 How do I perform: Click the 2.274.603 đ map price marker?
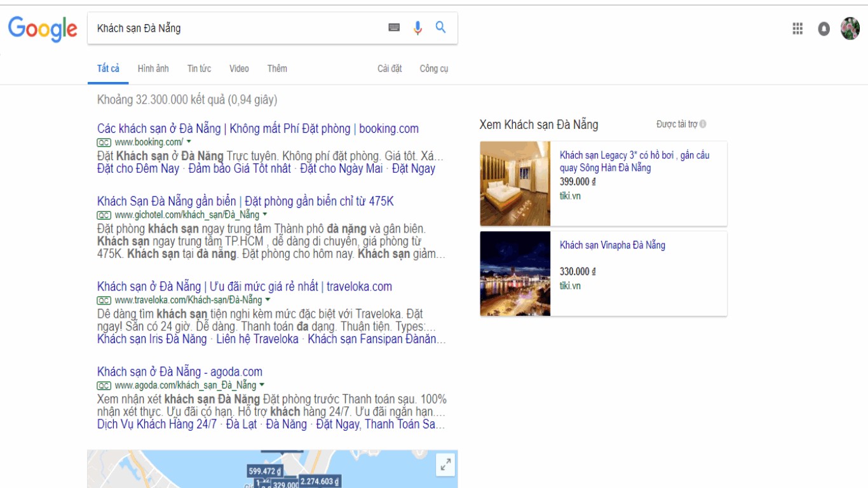(319, 481)
